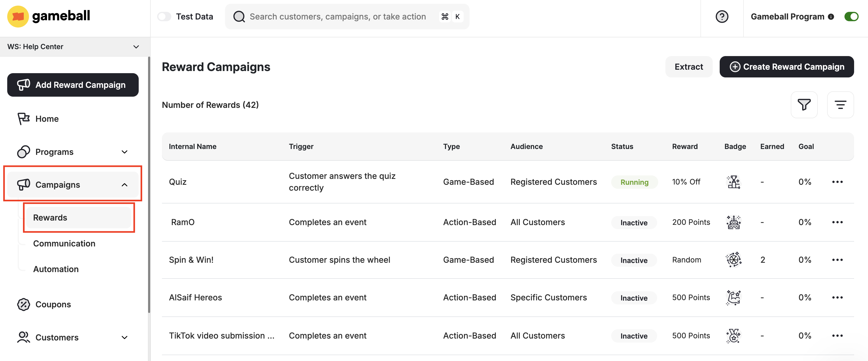The image size is (868, 361).
Task: Open the help question mark icon
Action: (722, 17)
